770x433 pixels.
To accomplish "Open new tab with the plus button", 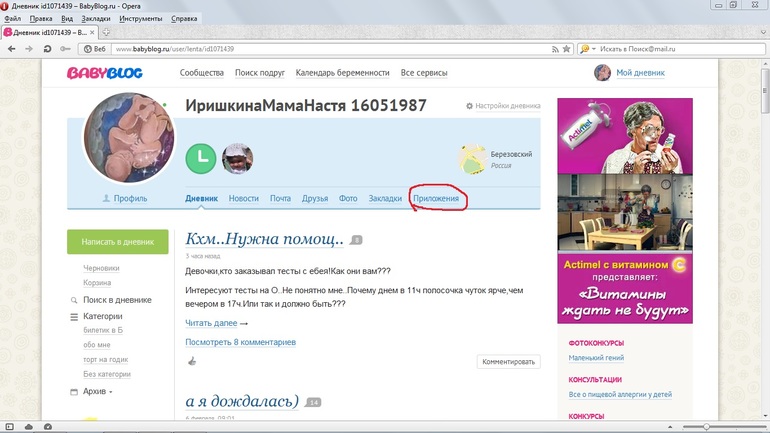I will [107, 32].
